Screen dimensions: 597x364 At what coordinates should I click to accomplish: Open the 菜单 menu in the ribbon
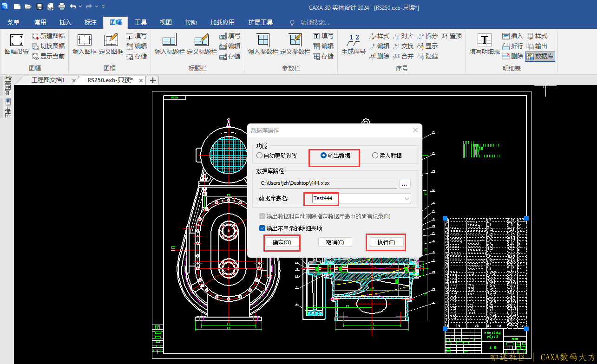point(13,22)
